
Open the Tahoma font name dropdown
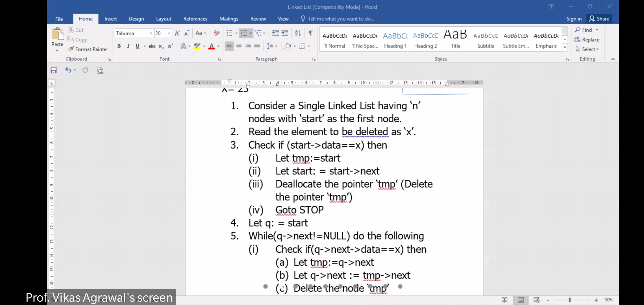151,33
